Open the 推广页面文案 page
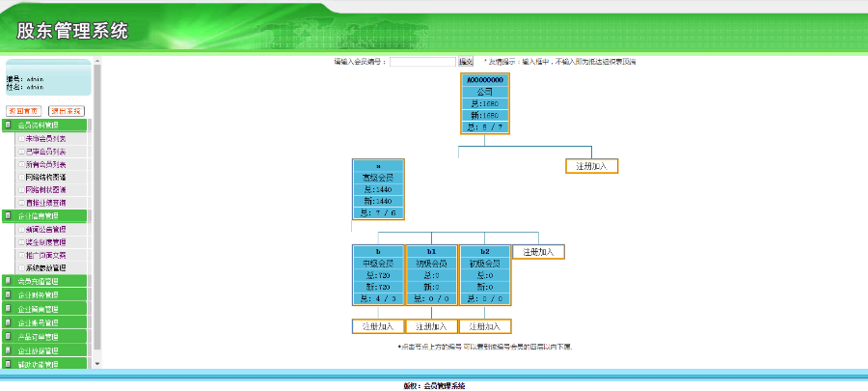 46,255
